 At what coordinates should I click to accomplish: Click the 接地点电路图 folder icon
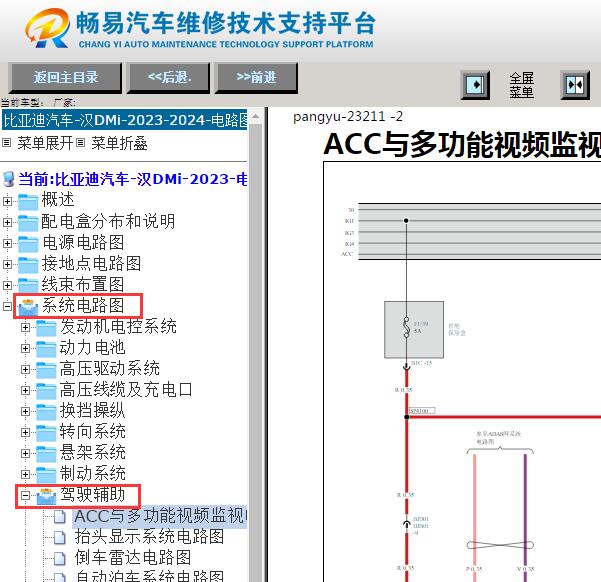point(28,265)
